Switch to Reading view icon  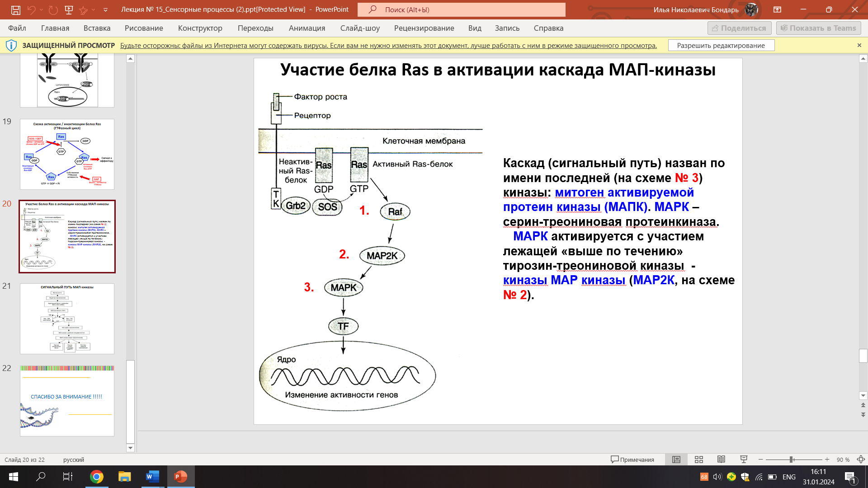[721, 460]
